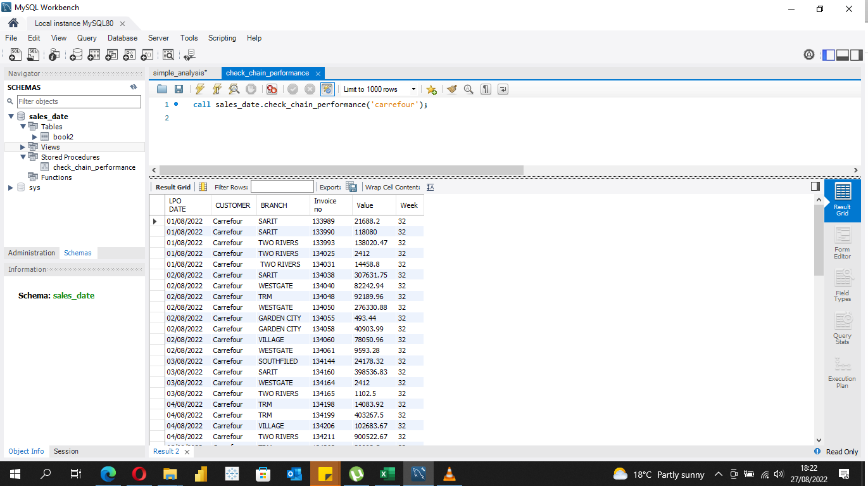Collapse the sales_date schema tree
This screenshot has width=868, height=486.
click(11, 116)
